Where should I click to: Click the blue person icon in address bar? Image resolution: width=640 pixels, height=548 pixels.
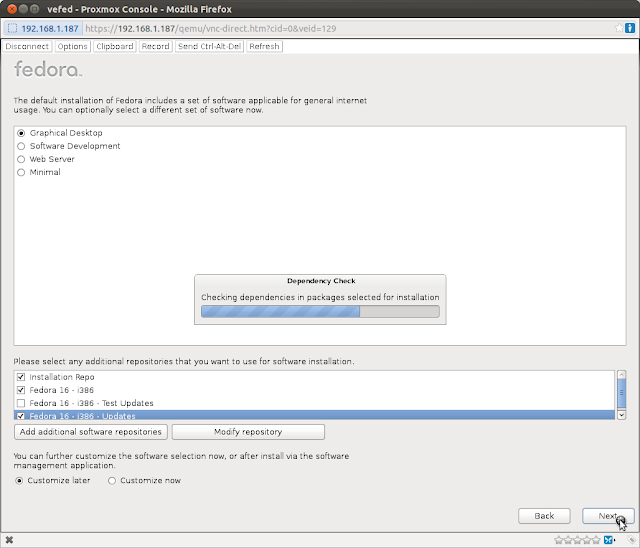tap(630, 28)
